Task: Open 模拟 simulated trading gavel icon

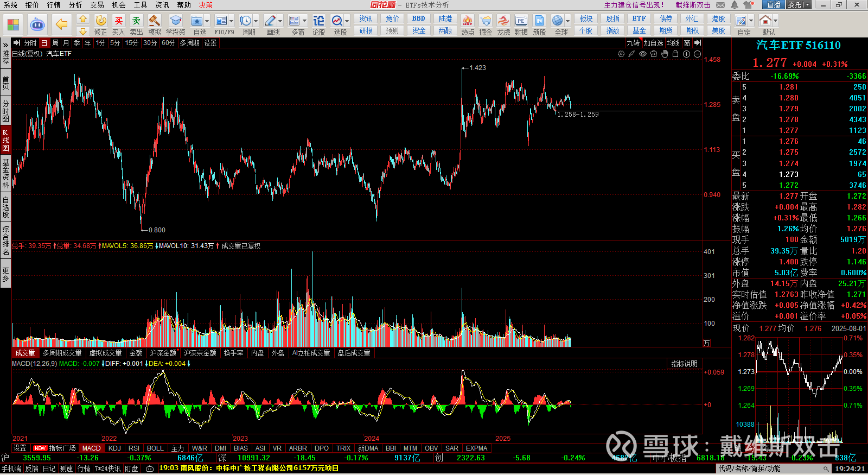Action: pos(155,25)
